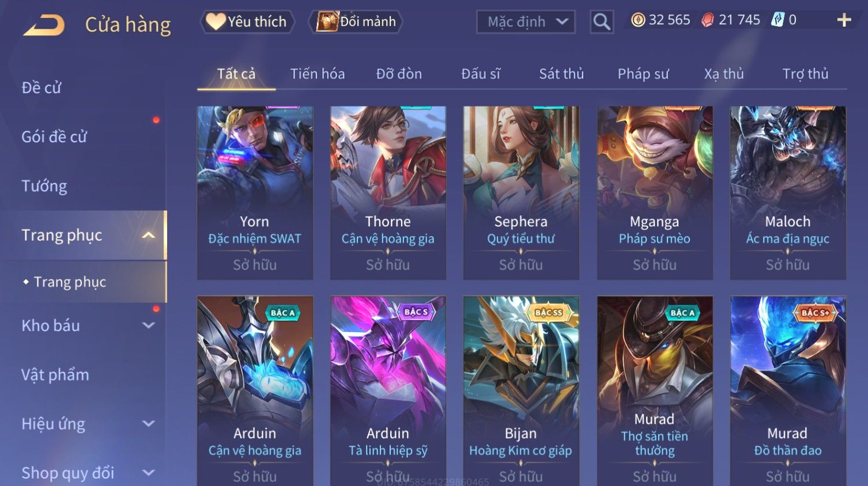Tap the blue voucher currency icon
This screenshot has height=486, width=868.
point(778,20)
